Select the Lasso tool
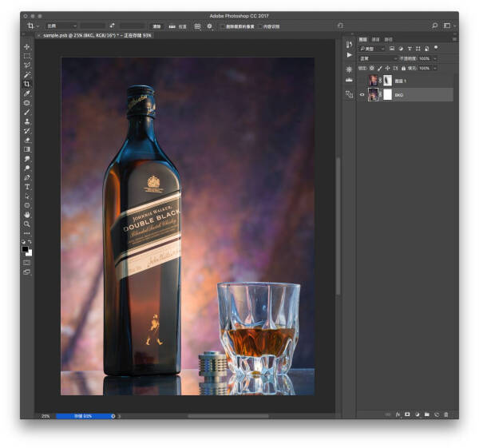 [27, 65]
